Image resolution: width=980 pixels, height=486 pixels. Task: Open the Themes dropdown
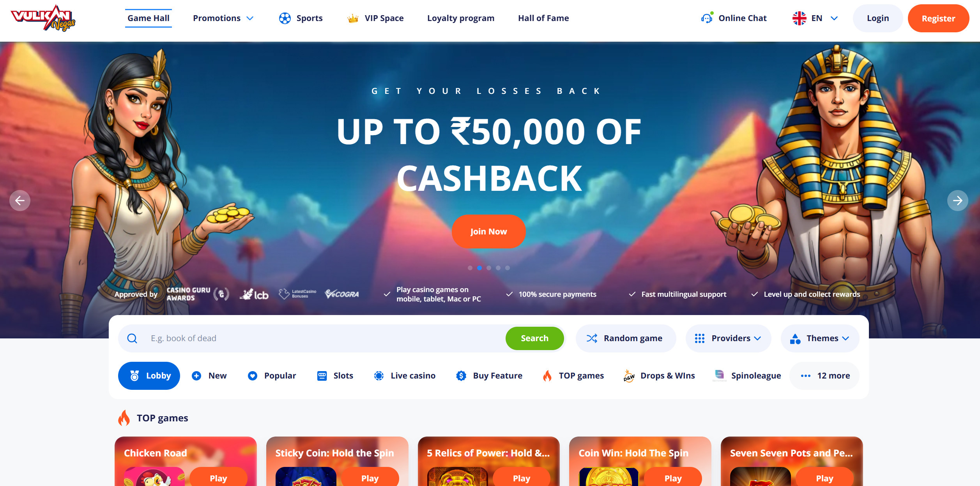(820, 338)
